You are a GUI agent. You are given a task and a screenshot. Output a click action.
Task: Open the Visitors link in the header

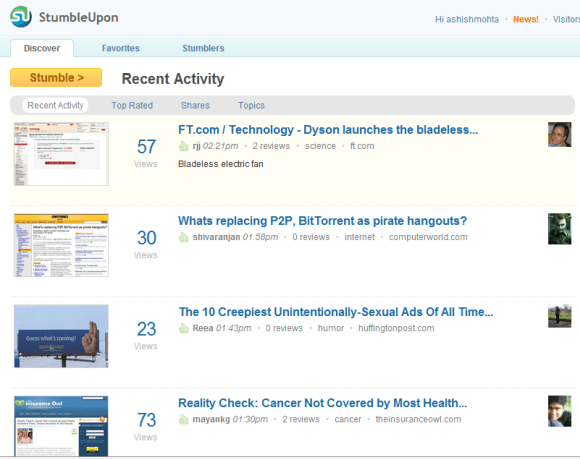(x=566, y=19)
